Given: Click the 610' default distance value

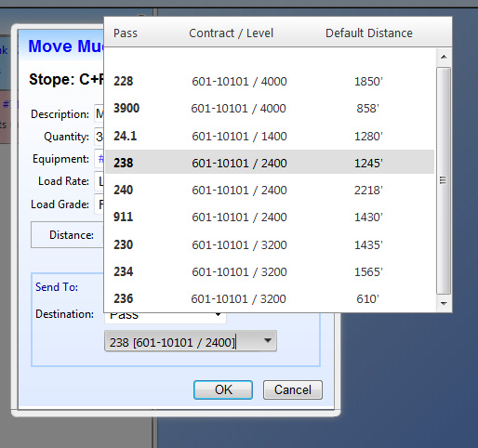Looking at the screenshot, I should click(367, 298).
